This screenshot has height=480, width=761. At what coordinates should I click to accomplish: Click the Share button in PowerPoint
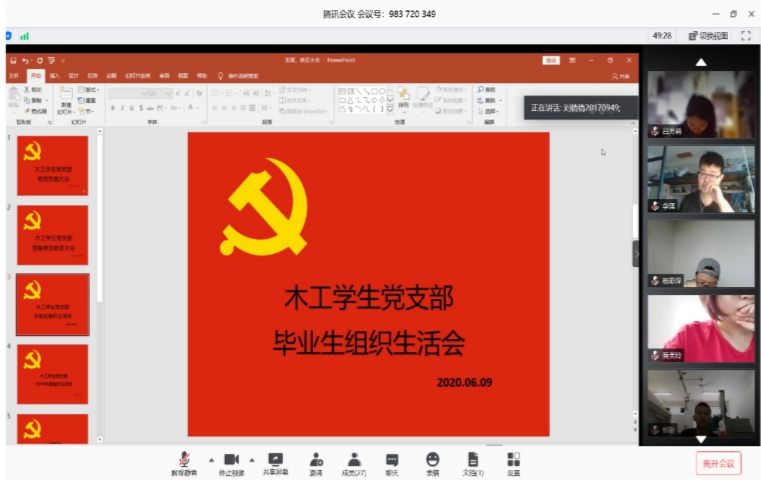621,76
